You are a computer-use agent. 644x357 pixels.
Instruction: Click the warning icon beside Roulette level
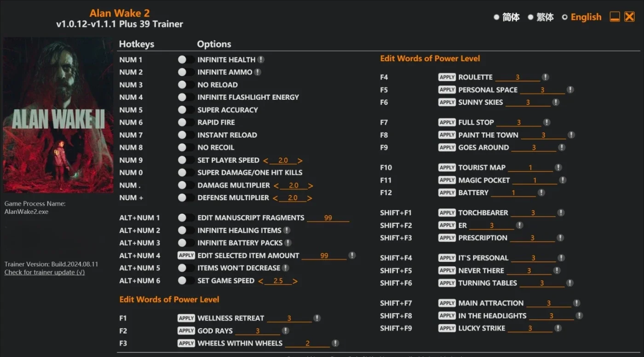click(x=545, y=77)
